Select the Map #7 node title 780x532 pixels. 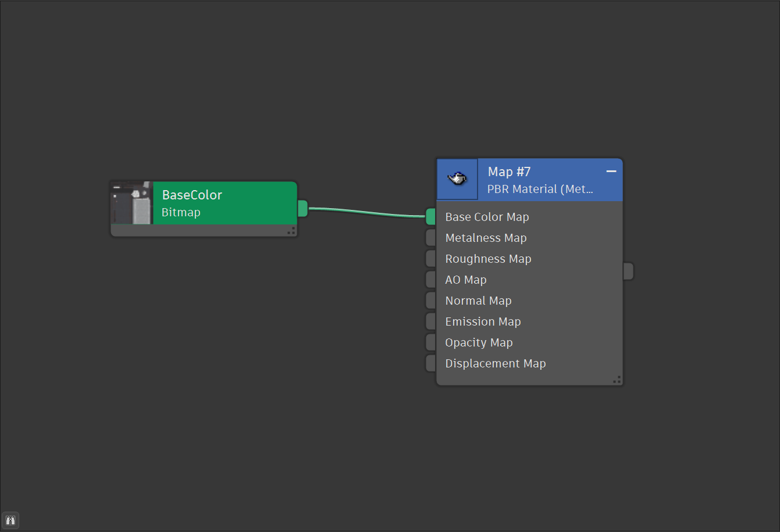(x=509, y=172)
